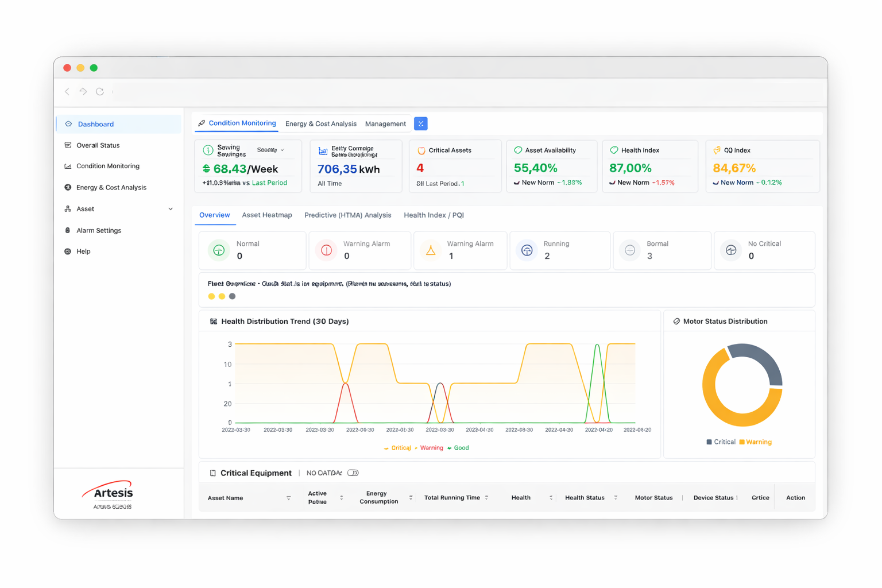The width and height of the screenshot is (882, 588).
Task: Click the Critical Assets shield icon
Action: [x=421, y=150]
